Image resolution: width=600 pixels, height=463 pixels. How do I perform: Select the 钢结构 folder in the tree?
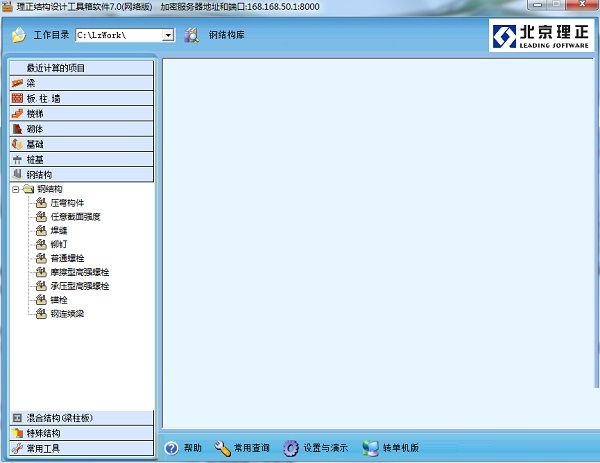point(49,189)
